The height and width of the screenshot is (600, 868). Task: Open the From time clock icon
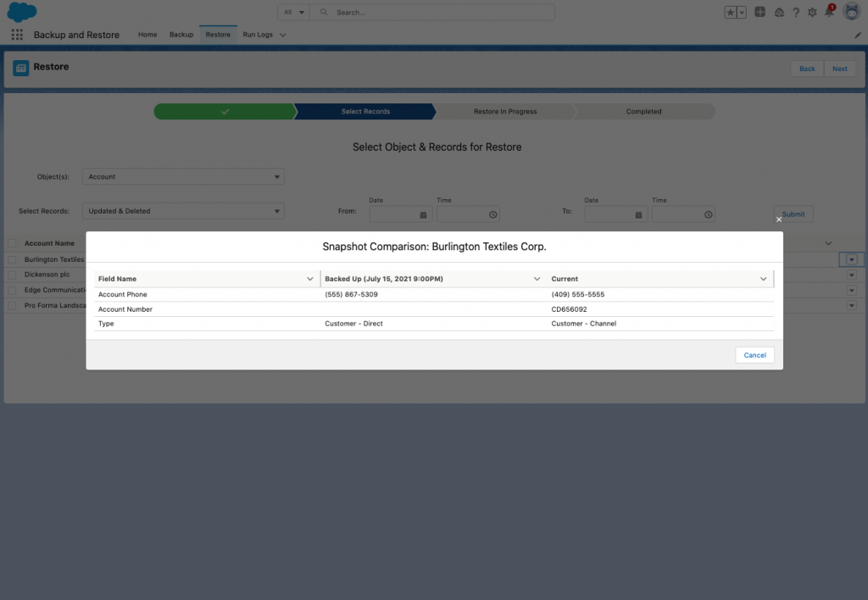[x=492, y=214]
